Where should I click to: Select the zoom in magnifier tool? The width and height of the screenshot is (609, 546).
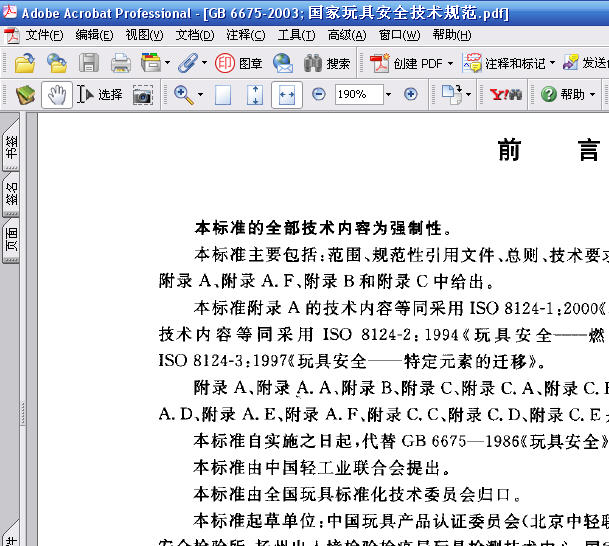click(184, 95)
